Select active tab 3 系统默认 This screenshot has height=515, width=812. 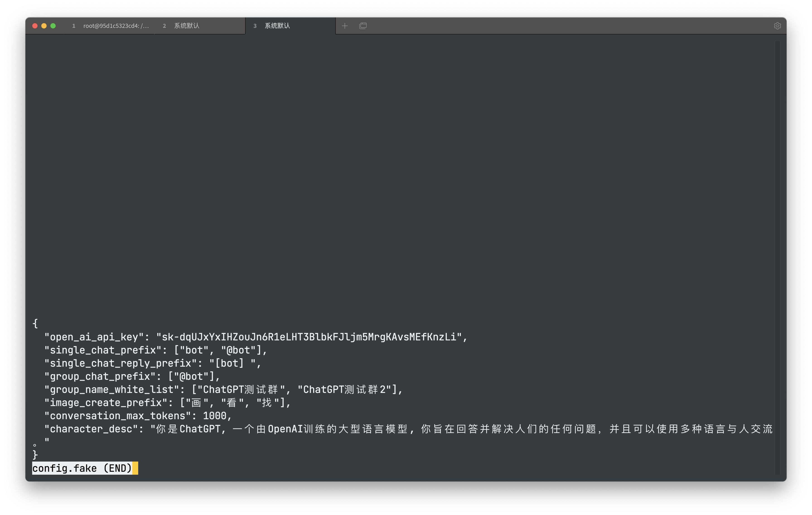coord(290,26)
